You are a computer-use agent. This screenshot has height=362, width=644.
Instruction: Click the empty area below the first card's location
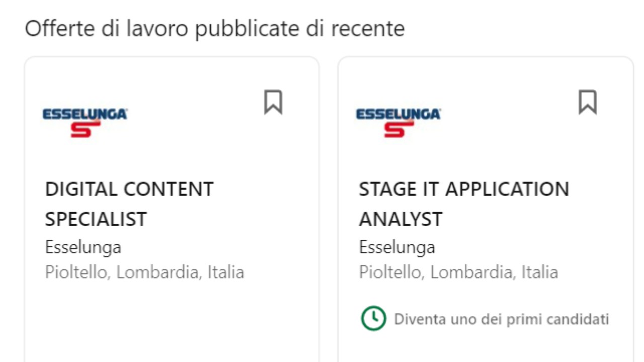coord(171,322)
